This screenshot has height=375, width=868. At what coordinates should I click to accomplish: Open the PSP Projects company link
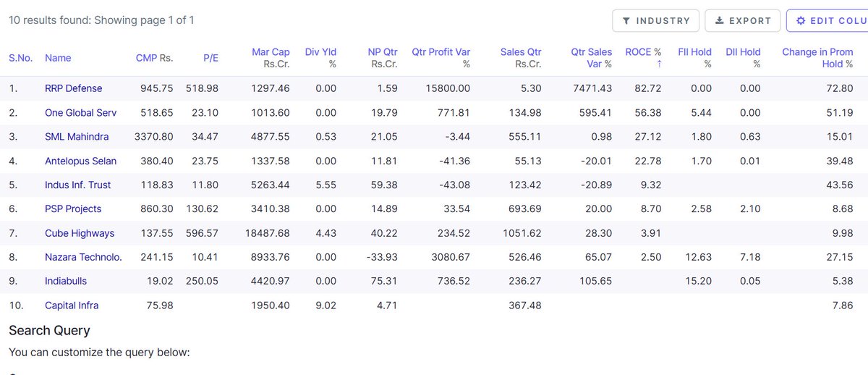click(73, 208)
